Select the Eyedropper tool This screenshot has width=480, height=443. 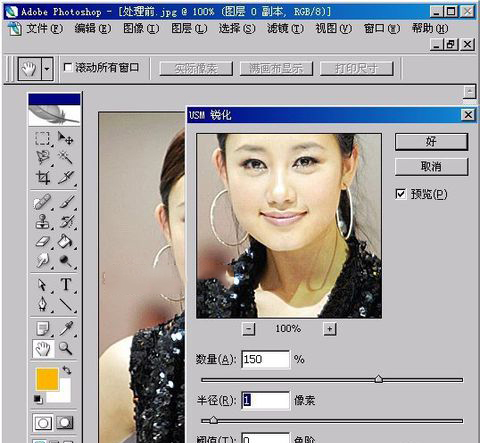(x=66, y=328)
